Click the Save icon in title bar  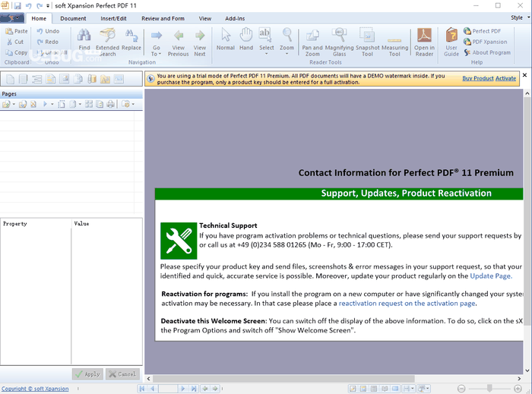(17, 6)
